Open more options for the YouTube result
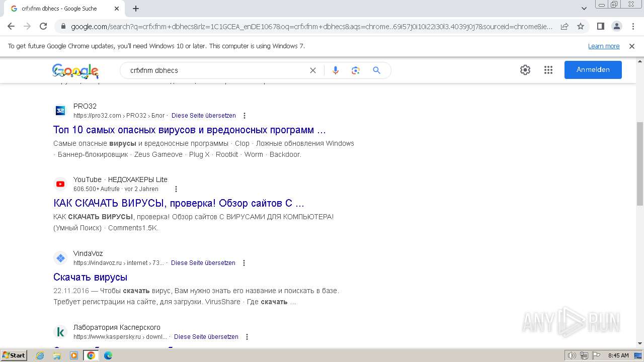 (x=176, y=189)
